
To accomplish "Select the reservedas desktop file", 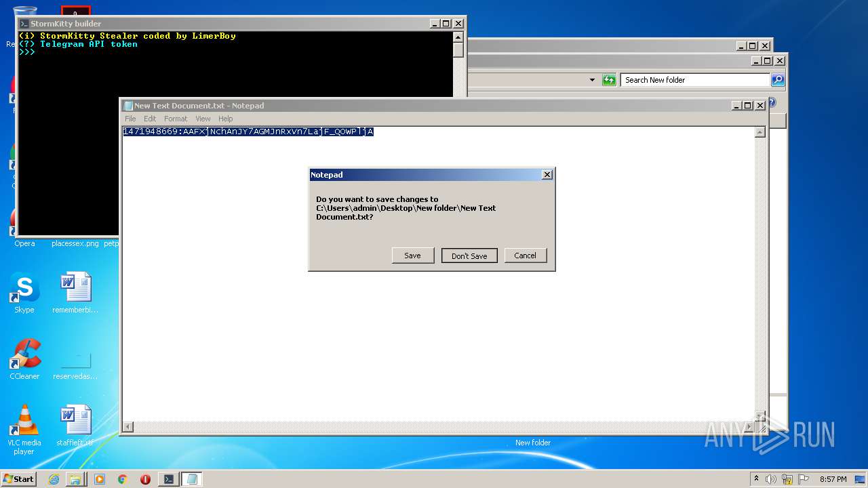I will click(75, 359).
